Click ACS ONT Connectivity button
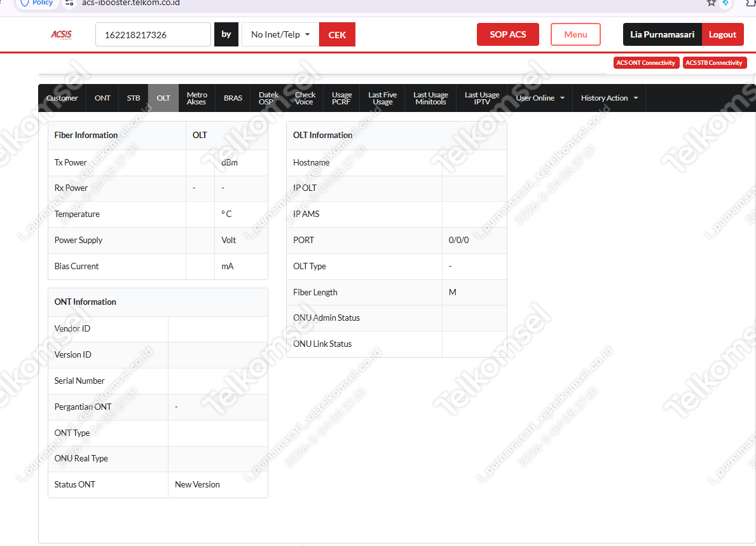 (646, 63)
